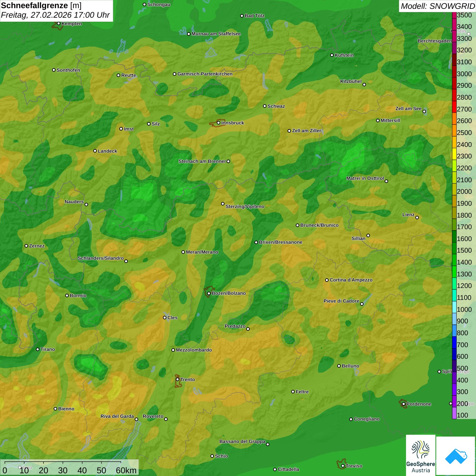Viewport: 476px width, 476px height.
Task: Click the "Bad Tölz" label
Action: (x=254, y=16)
